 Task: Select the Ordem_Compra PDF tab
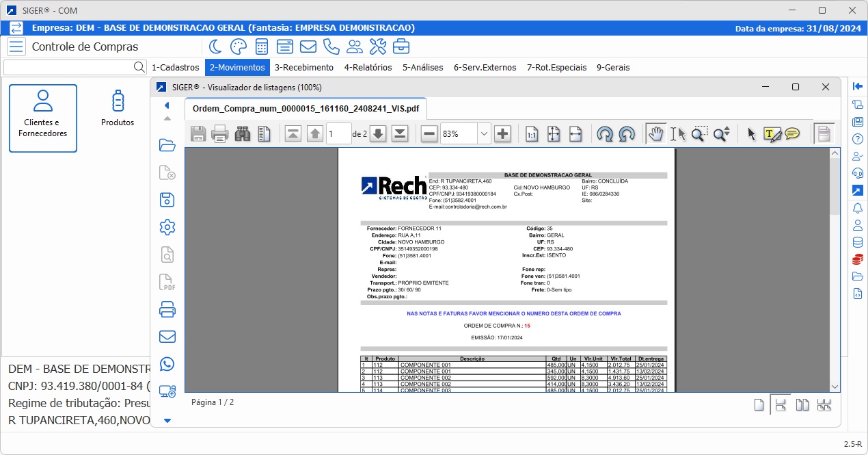click(x=306, y=109)
